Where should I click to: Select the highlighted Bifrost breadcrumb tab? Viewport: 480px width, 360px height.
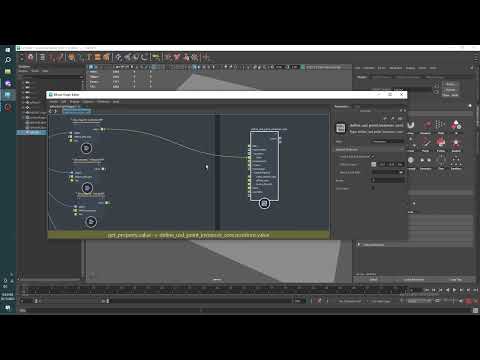tap(77, 111)
